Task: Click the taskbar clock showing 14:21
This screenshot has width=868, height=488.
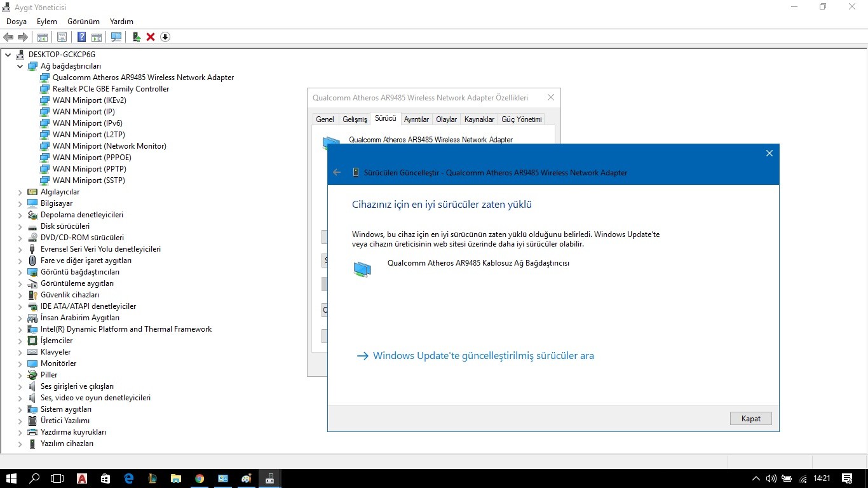Action: (822, 478)
